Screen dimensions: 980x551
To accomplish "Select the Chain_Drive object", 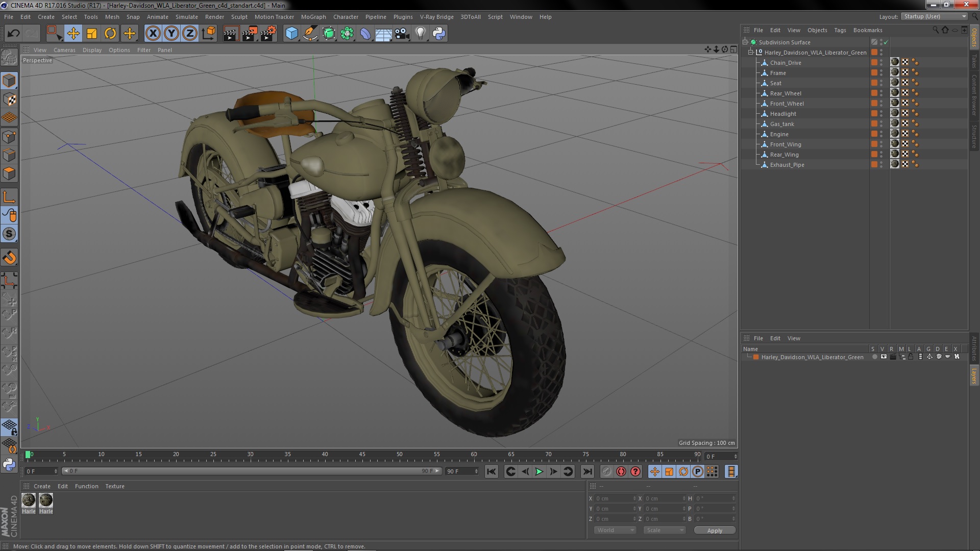I will pos(785,63).
